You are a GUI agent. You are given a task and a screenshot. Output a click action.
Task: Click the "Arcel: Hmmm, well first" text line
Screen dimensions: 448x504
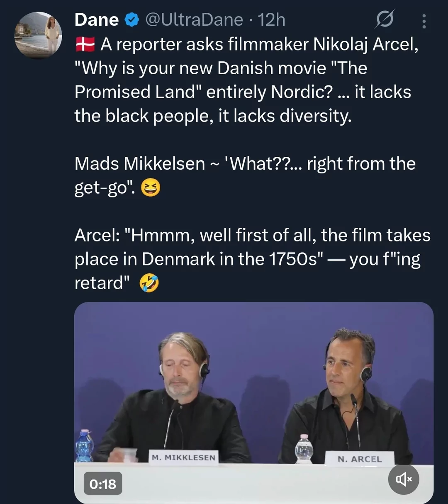click(x=252, y=236)
